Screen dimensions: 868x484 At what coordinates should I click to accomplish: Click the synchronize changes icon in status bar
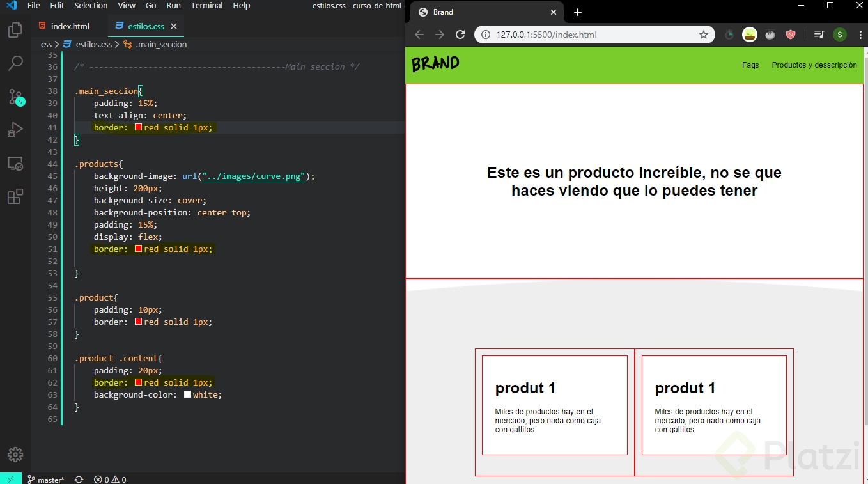(79, 480)
